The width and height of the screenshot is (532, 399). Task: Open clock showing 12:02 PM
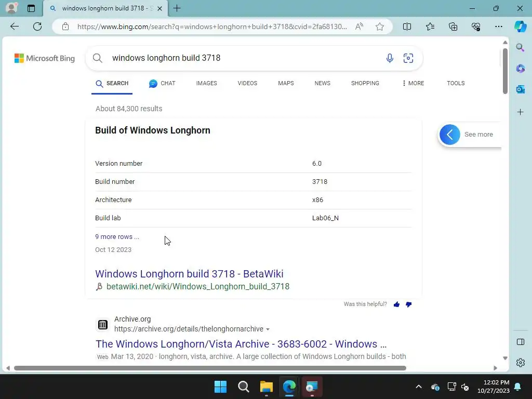coord(494,387)
